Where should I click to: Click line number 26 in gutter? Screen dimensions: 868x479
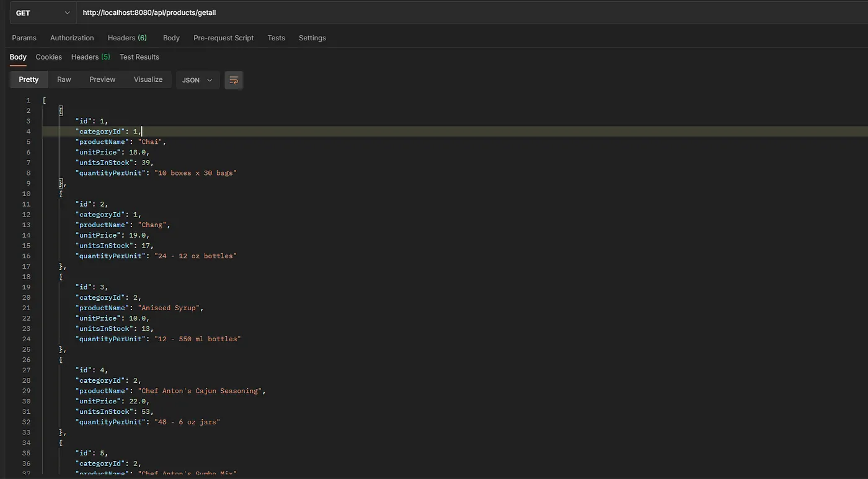coord(26,360)
